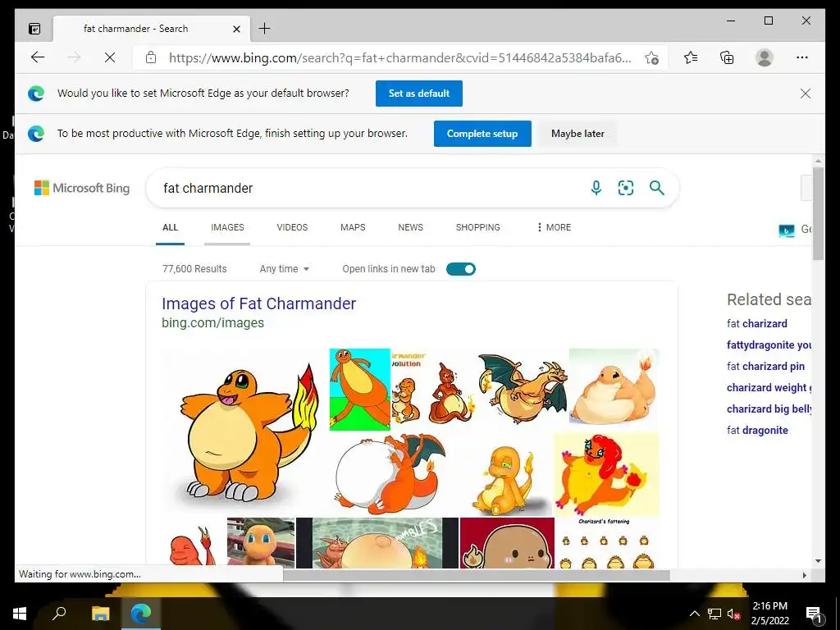The height and width of the screenshot is (630, 840).
Task: Open the large fat Charmander cartoon image
Action: click(x=244, y=431)
